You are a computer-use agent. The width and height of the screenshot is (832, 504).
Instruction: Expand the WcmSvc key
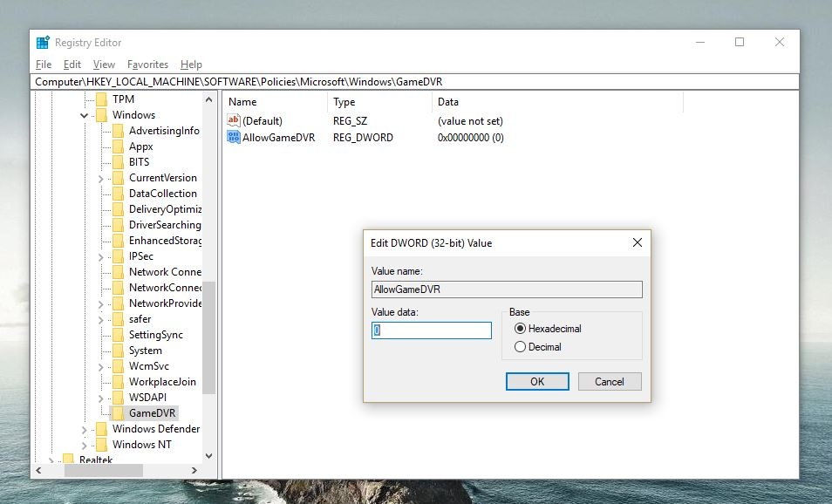(x=101, y=367)
